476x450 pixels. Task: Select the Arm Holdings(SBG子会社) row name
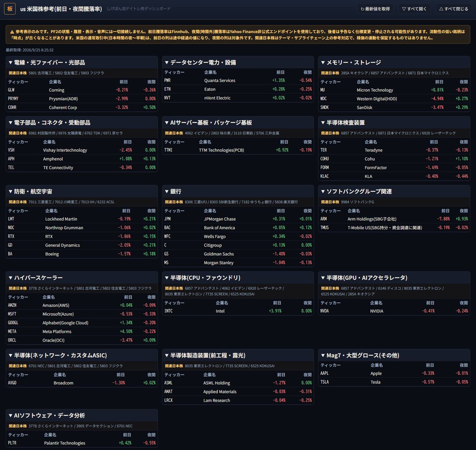click(372, 219)
